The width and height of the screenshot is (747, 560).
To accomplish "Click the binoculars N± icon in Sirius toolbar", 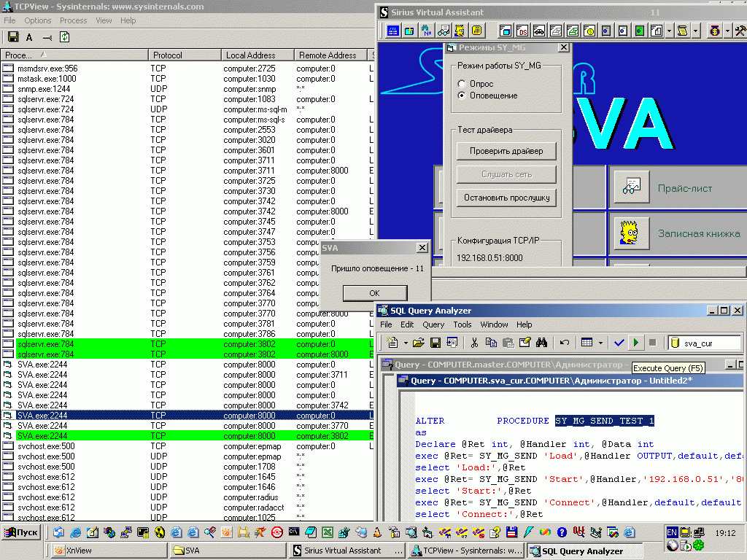I will [426, 31].
